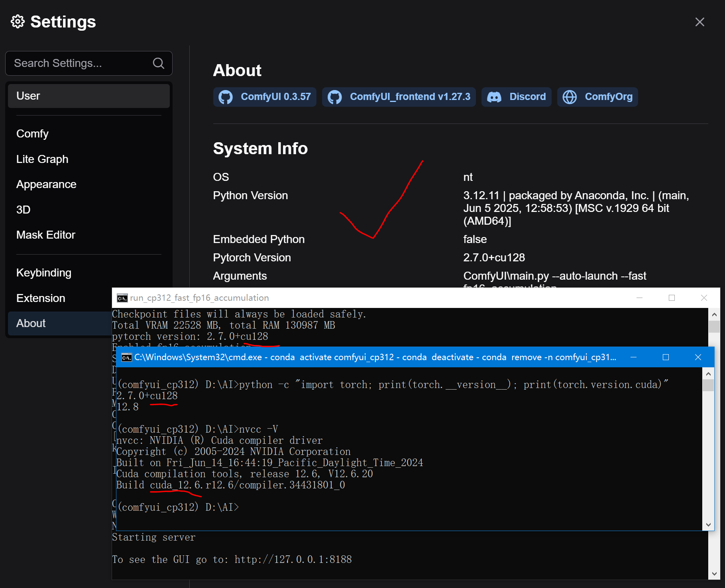Click the Discord logo icon

[x=494, y=97]
